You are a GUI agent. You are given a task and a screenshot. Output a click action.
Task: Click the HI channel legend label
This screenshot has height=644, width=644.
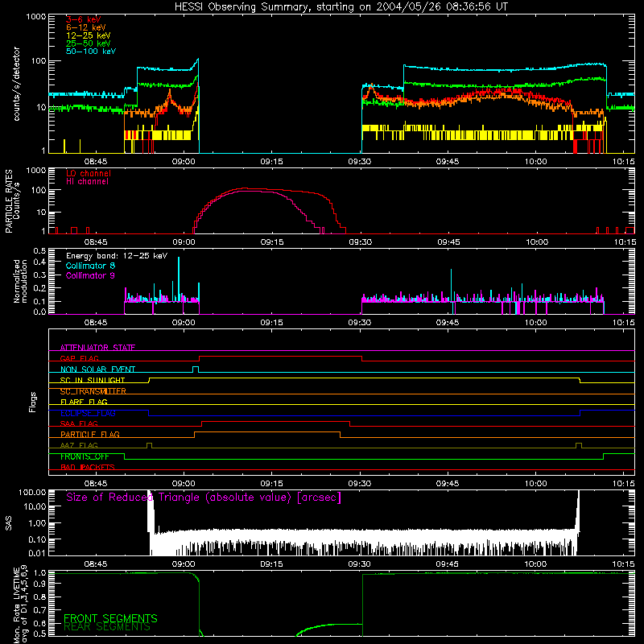tap(87, 181)
